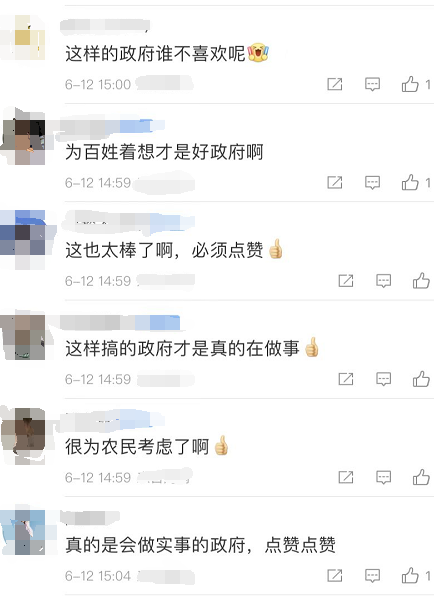Like the comment '这也太棒了啊，必须点赞'

(x=421, y=281)
